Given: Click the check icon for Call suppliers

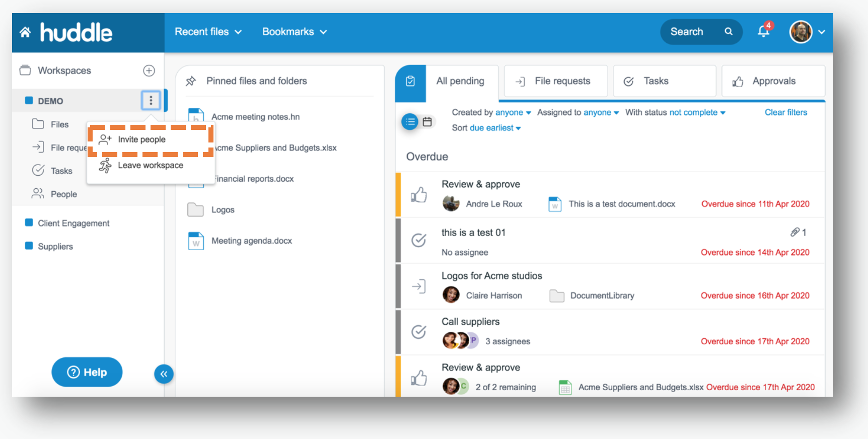Looking at the screenshot, I should 419,332.
